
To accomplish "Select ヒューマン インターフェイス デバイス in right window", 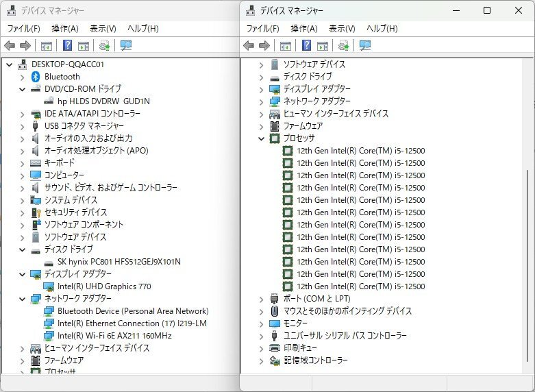I will coord(336,113).
